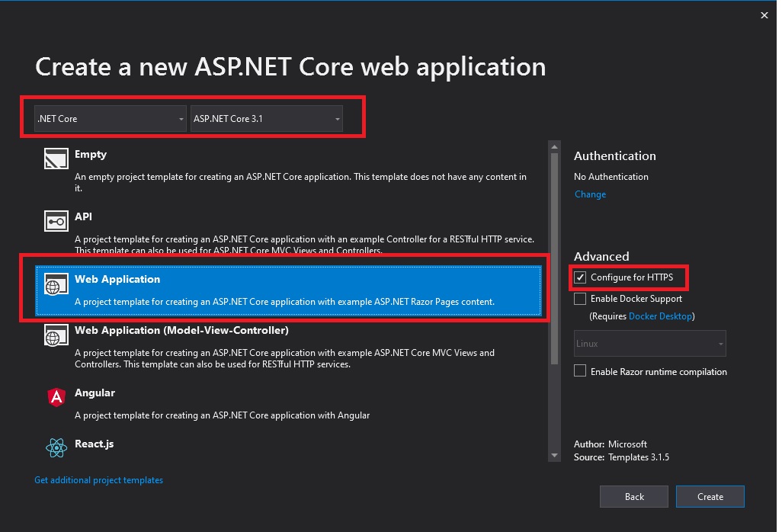
Task: Click the MVC Views and Controllers description
Action: [x=284, y=358]
